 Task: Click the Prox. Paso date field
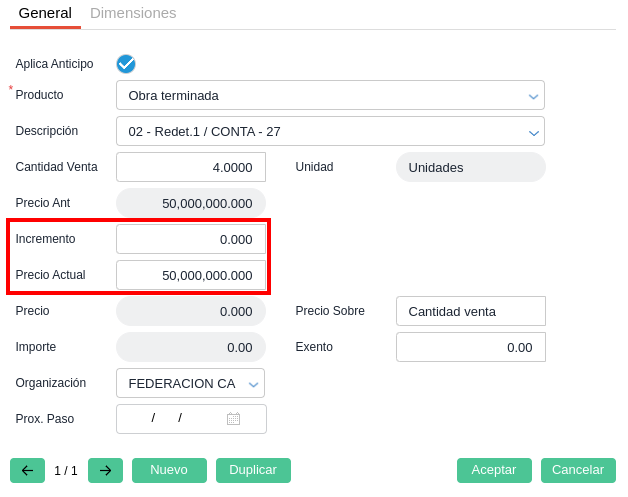(170, 419)
